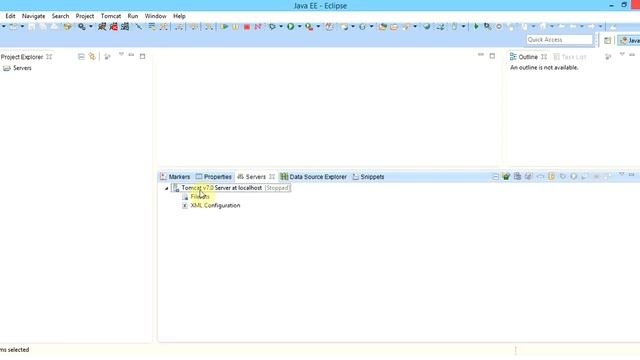Switch to the Outline tab
Screen dimensions: 640x360
(x=524, y=57)
